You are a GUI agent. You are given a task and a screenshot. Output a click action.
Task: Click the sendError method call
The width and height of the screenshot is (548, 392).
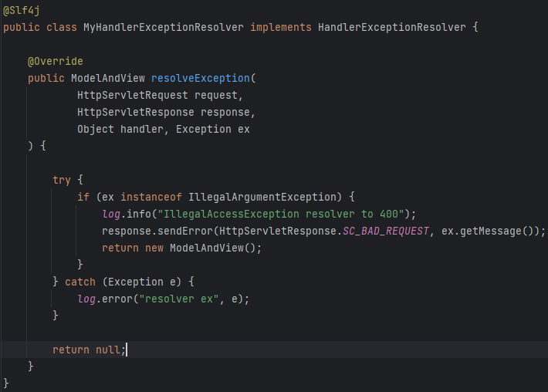[x=185, y=231]
